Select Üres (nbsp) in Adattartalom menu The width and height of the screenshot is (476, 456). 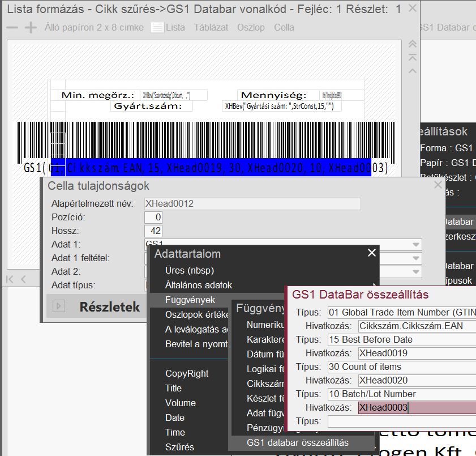pyautogui.click(x=190, y=270)
